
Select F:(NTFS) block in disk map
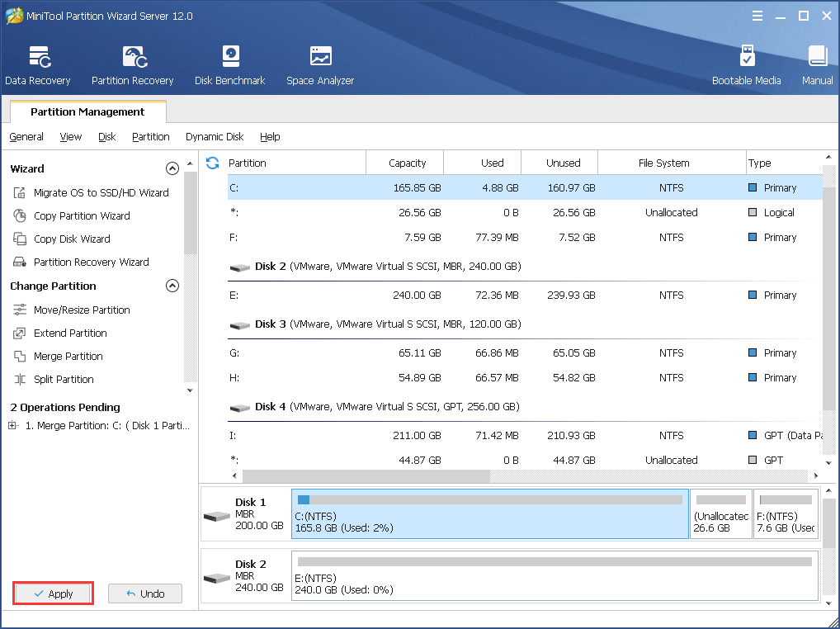[x=786, y=513]
